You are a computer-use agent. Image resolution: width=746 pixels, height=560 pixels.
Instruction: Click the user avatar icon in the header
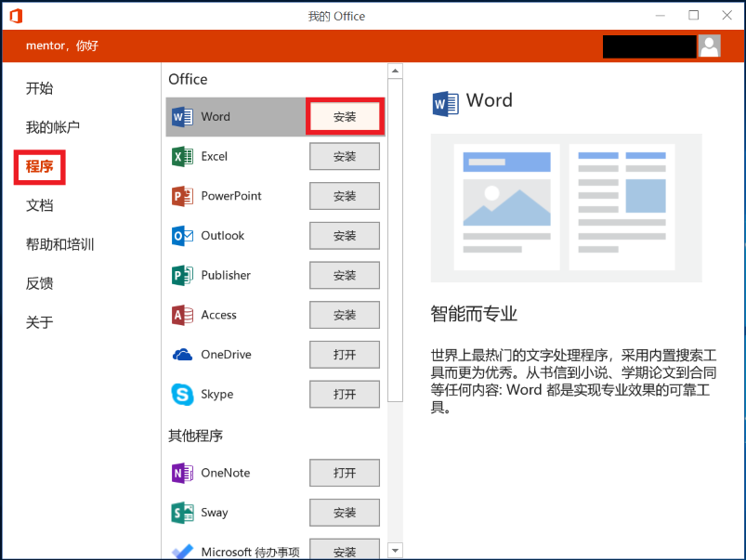[x=710, y=46]
